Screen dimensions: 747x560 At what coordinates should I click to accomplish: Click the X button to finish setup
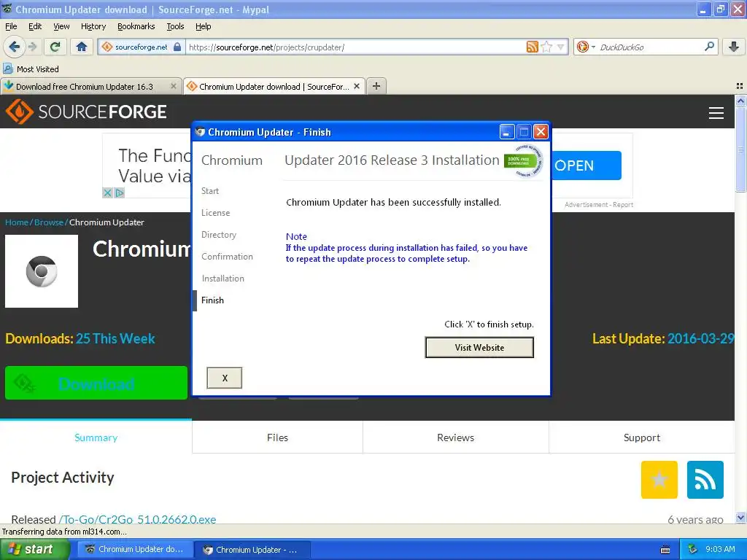coord(225,378)
